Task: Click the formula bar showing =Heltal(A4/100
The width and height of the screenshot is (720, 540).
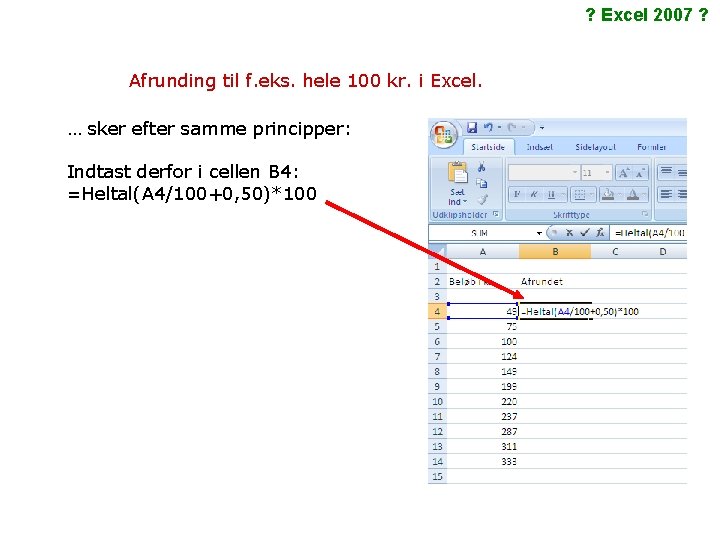Action: [x=648, y=233]
